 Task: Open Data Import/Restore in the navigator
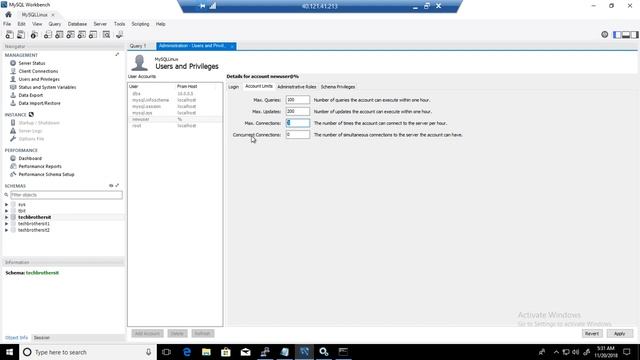pyautogui.click(x=40, y=103)
